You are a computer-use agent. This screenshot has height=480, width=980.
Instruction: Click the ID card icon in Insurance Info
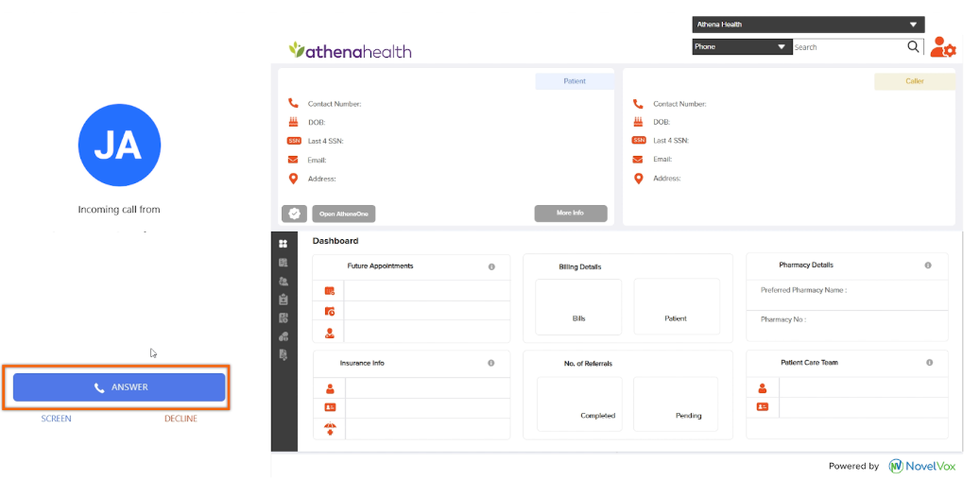(330, 408)
